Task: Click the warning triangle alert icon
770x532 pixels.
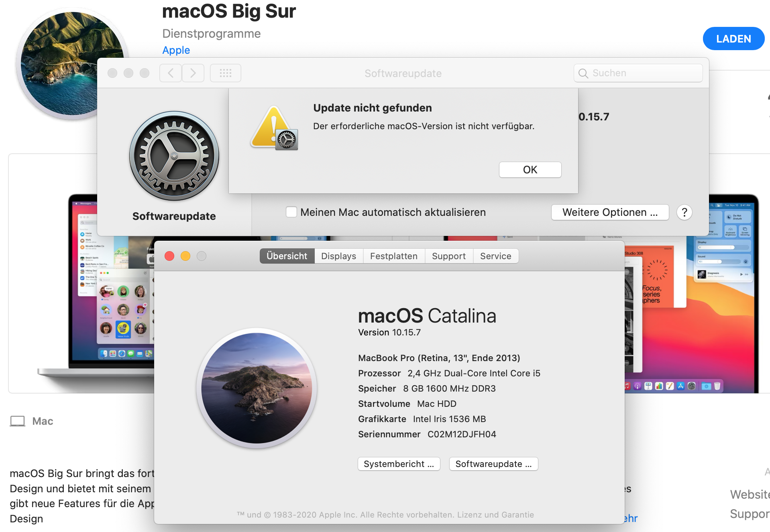Action: pos(274,128)
